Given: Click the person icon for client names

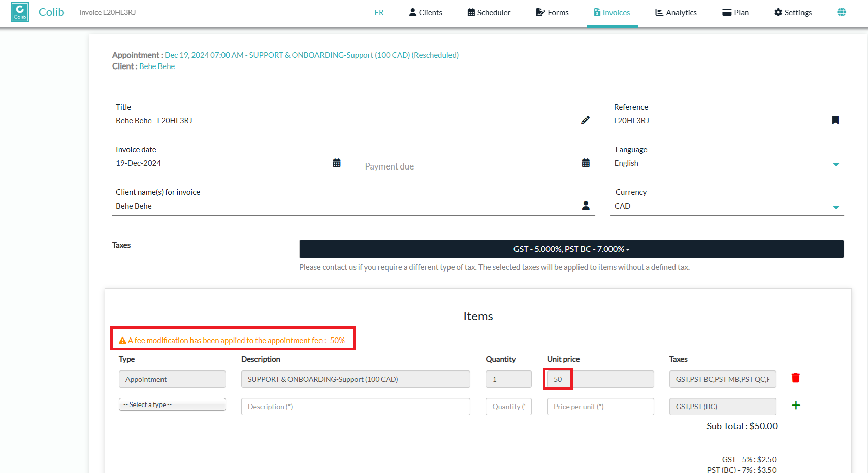Looking at the screenshot, I should coord(586,206).
